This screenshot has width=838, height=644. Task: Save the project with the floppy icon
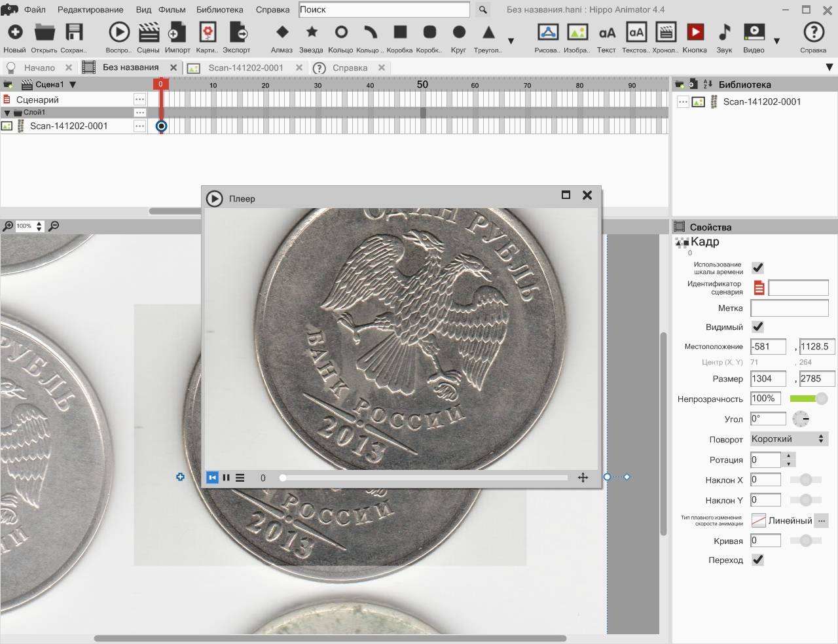pos(74,32)
